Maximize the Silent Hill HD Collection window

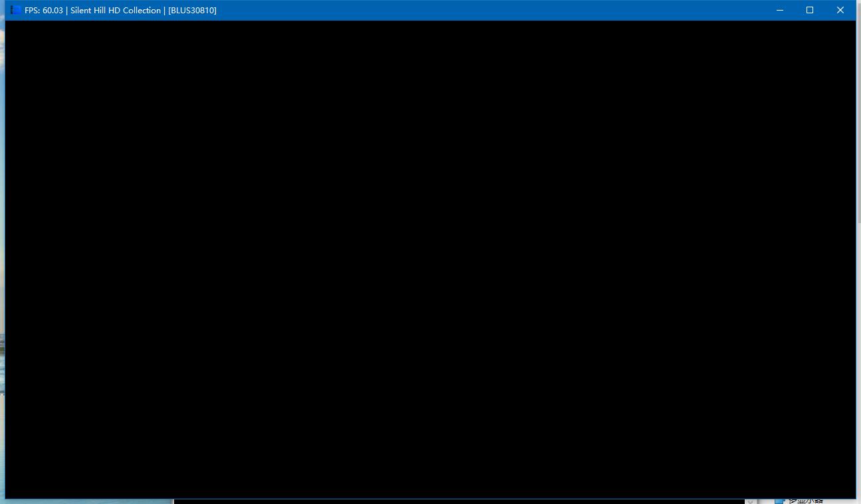coord(810,10)
